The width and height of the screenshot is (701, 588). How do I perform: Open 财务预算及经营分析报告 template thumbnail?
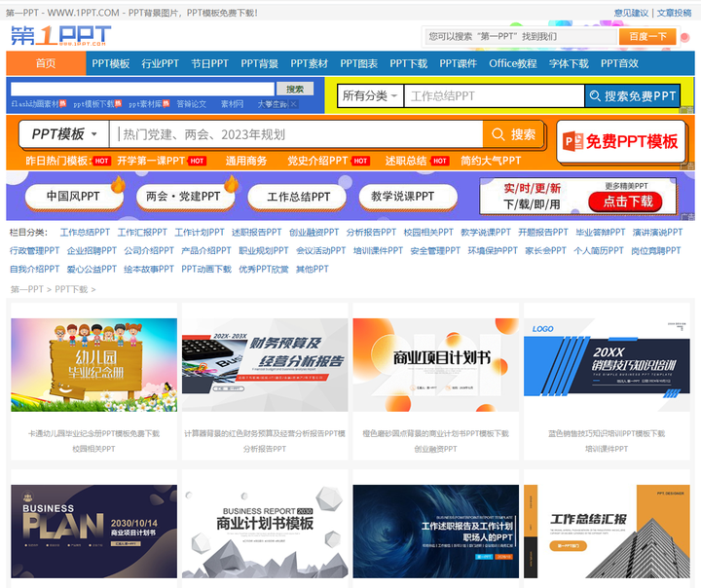(x=265, y=365)
